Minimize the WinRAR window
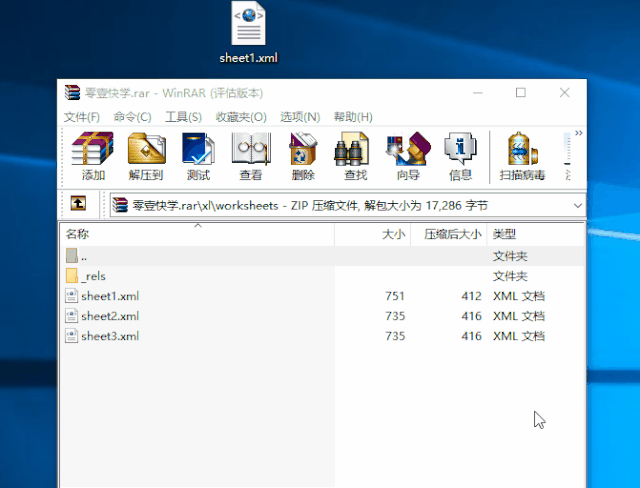The width and height of the screenshot is (640, 488). coord(478,93)
